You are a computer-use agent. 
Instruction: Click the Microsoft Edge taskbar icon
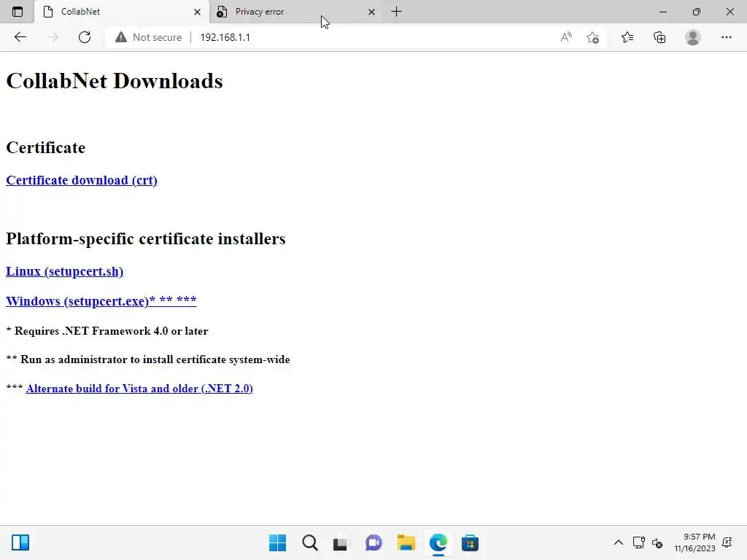(x=438, y=542)
